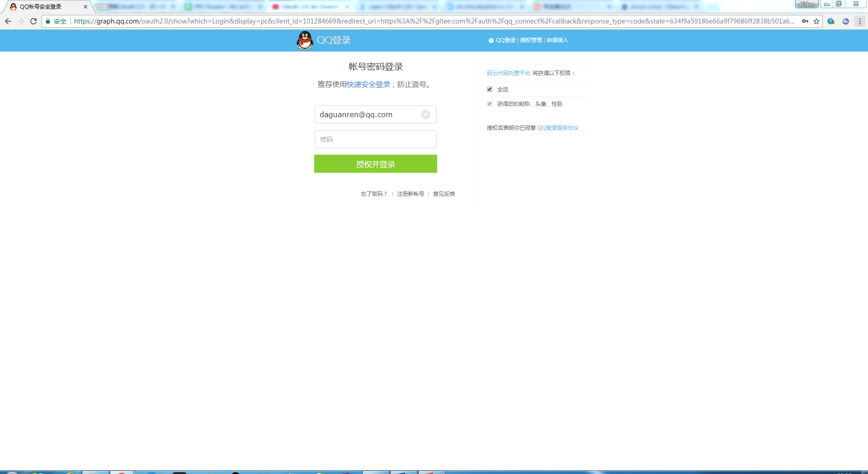Image resolution: width=868 pixels, height=474 pixels.
Task: Click the 码云代码托管平台 link
Action: pos(509,73)
